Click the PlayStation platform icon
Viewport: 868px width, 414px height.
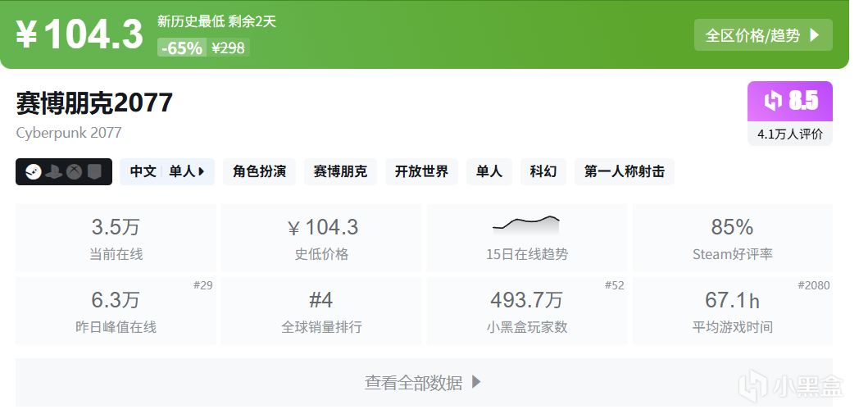click(54, 172)
